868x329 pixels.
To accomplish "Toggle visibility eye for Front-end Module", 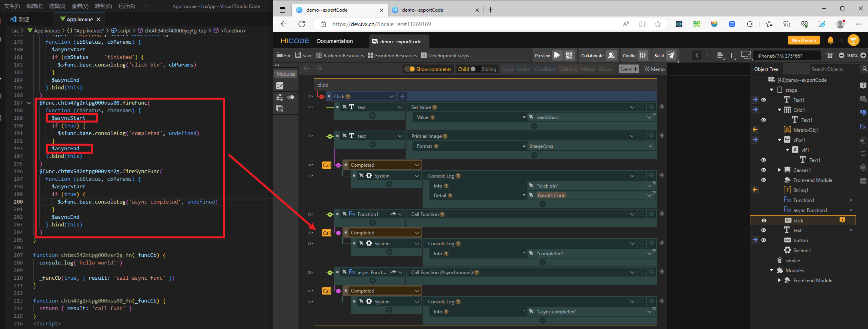I will tap(763, 180).
